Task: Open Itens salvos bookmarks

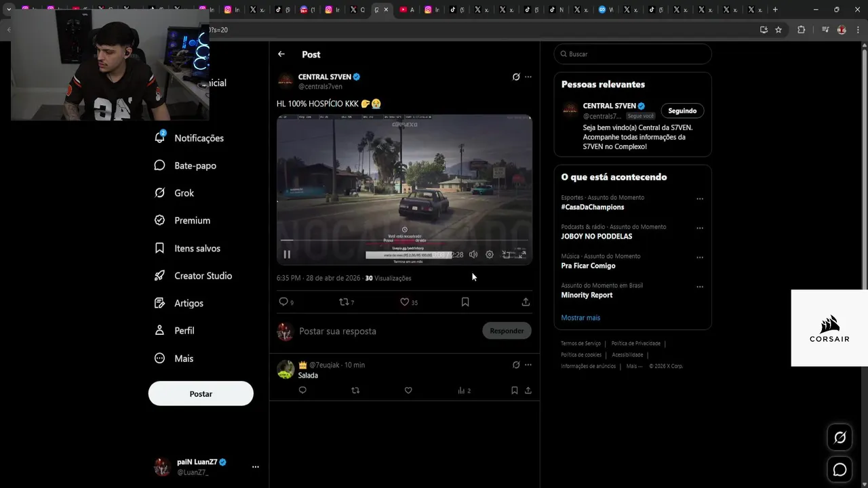Action: point(188,248)
